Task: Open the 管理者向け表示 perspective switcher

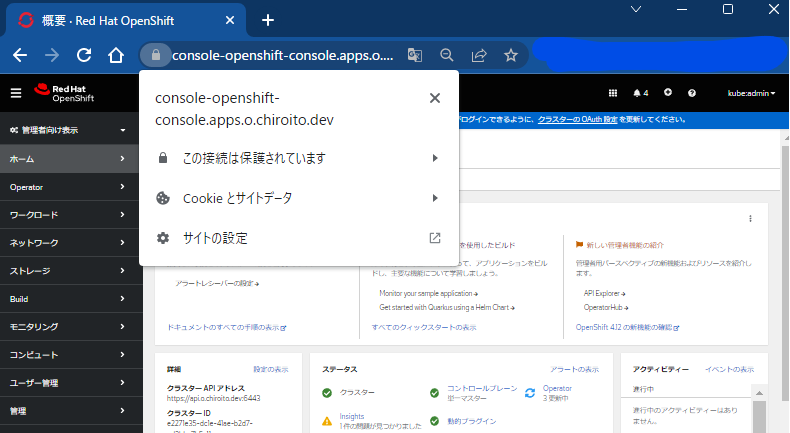Action: point(68,130)
